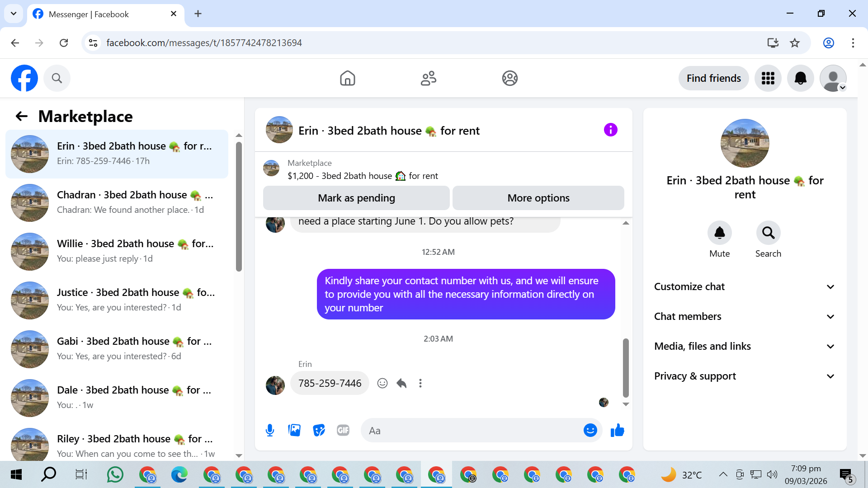
Task: React to Erin's phone number message
Action: point(382,383)
